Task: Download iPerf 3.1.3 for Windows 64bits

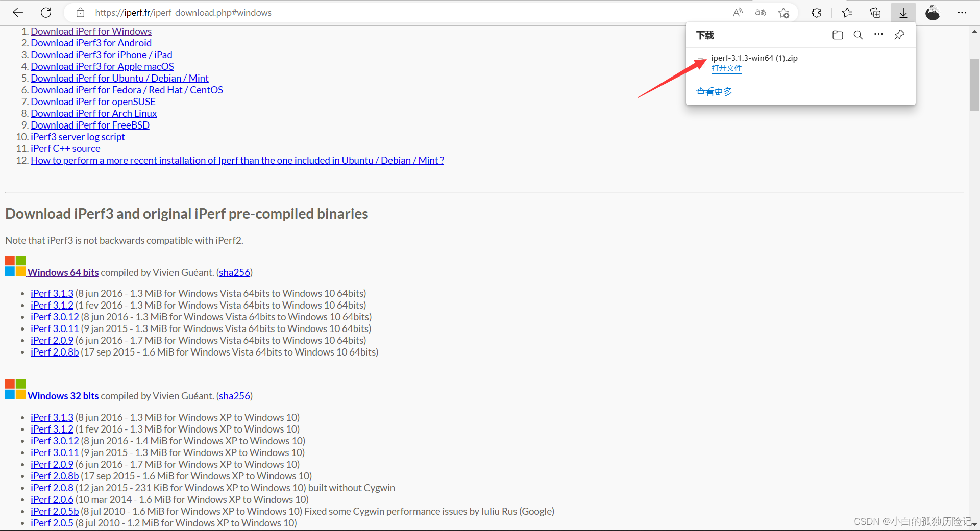Action: click(x=52, y=293)
